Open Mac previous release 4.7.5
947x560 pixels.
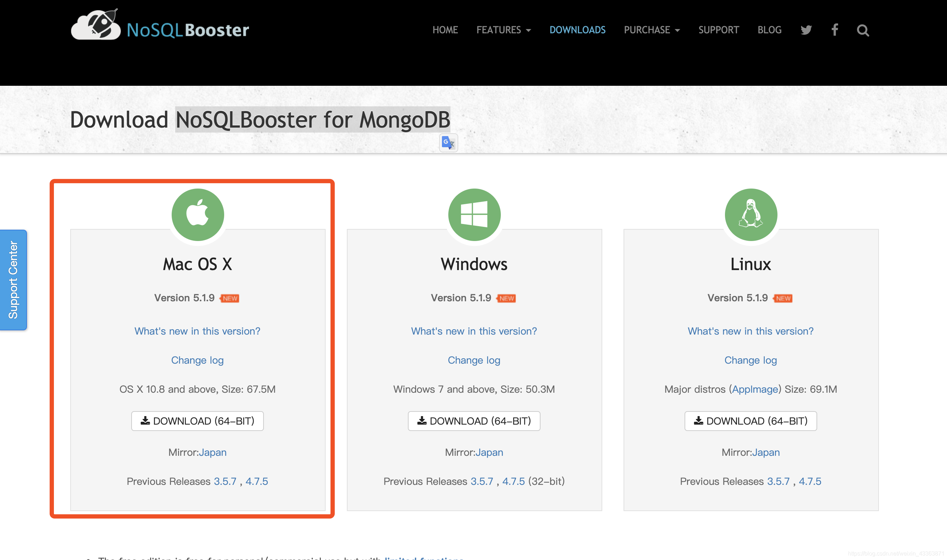257,481
